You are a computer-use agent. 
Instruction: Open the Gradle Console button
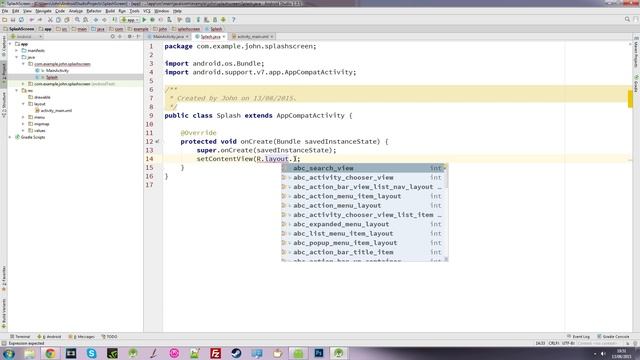(x=613, y=337)
